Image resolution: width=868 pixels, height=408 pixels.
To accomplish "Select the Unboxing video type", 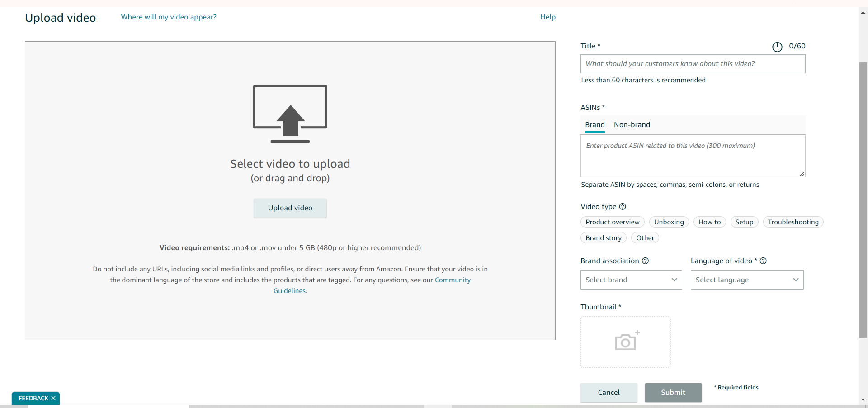I will coord(669,222).
